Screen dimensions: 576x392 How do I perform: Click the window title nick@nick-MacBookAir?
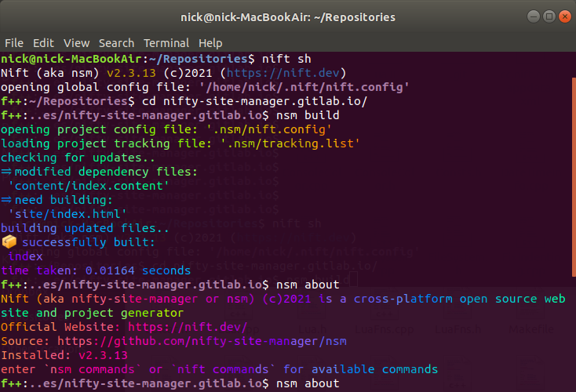coord(288,17)
